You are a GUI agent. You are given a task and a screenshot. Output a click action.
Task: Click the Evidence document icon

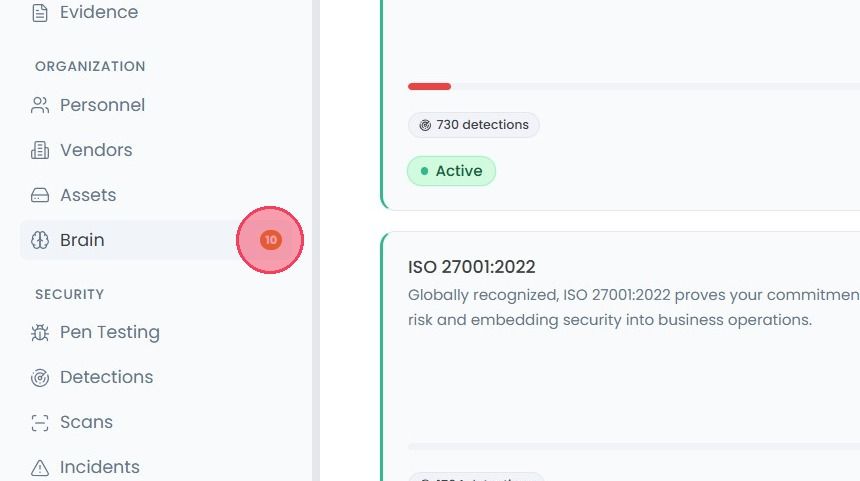point(40,12)
